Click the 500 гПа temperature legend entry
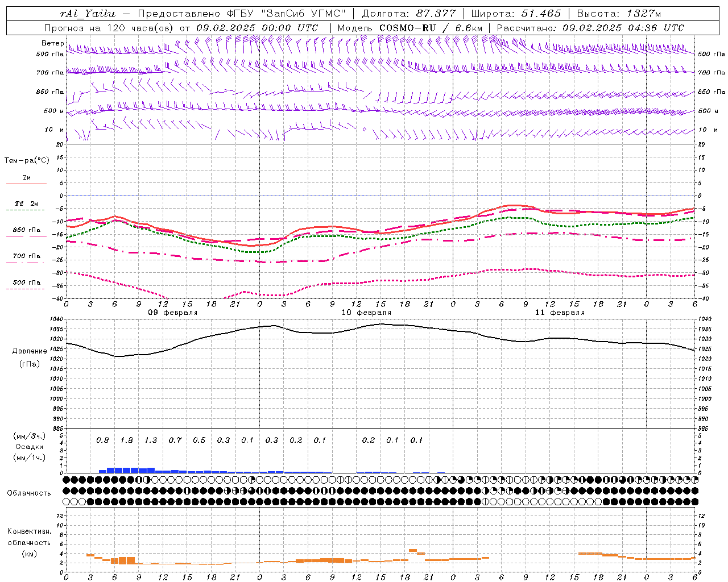Viewport: 728px width, 582px height. click(27, 282)
